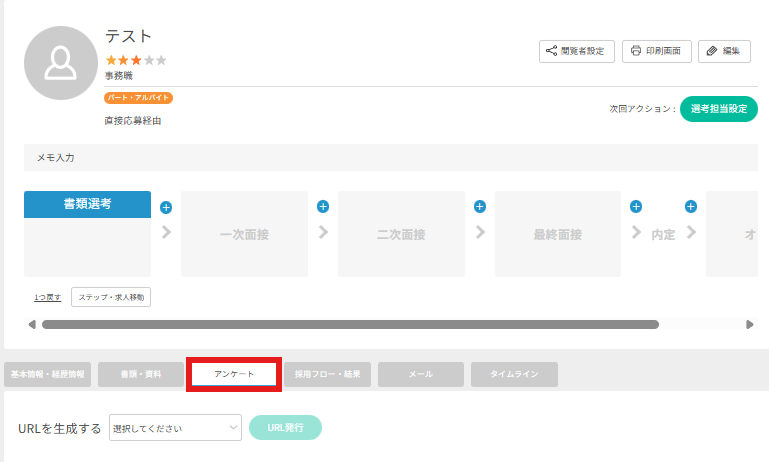Set rating to the fifth star
Screen dimensions: 769x462
tap(161, 60)
